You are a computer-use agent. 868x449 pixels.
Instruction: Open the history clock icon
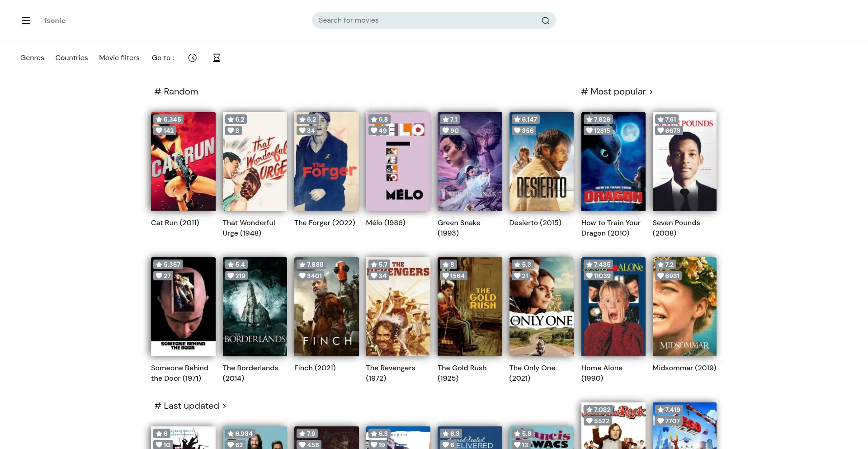(x=193, y=58)
